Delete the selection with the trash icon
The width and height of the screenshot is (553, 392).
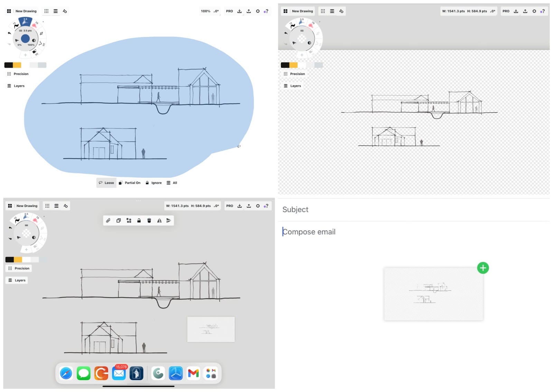tap(149, 220)
